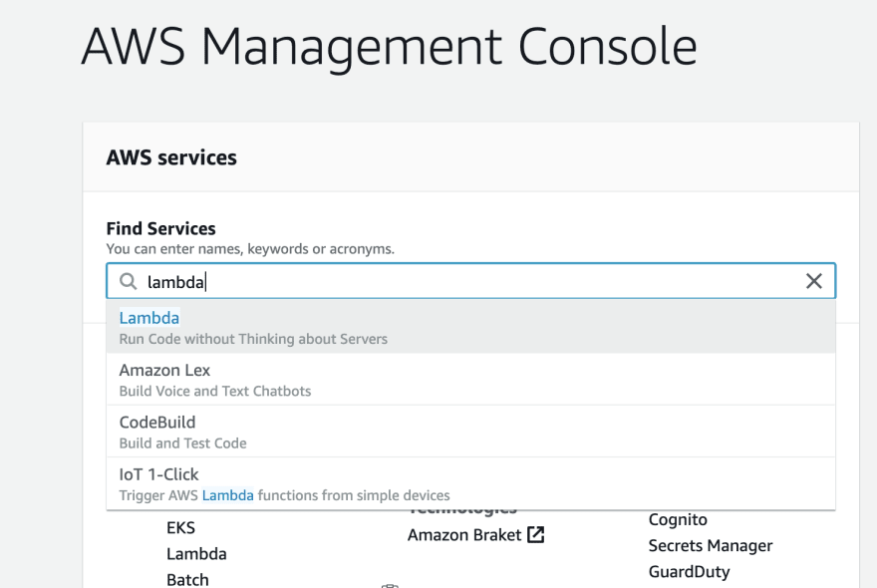This screenshot has width=877, height=588.
Task: Select Lambda from search suggestions
Action: 471,327
